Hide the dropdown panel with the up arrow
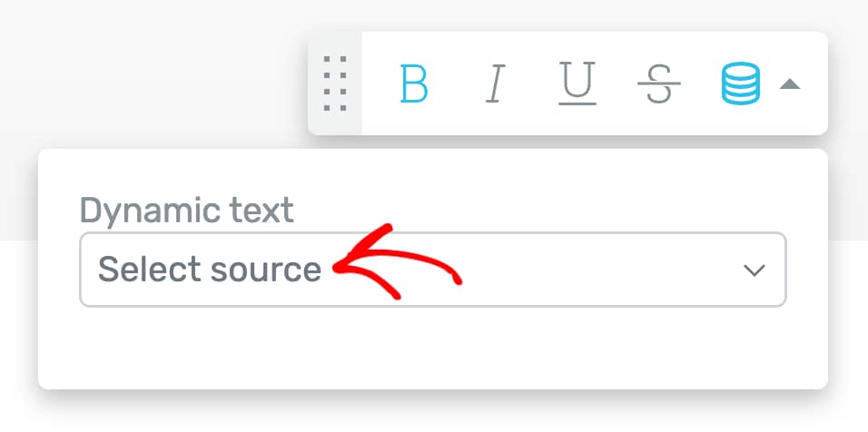Viewport: 868px width, 432px height. (790, 84)
